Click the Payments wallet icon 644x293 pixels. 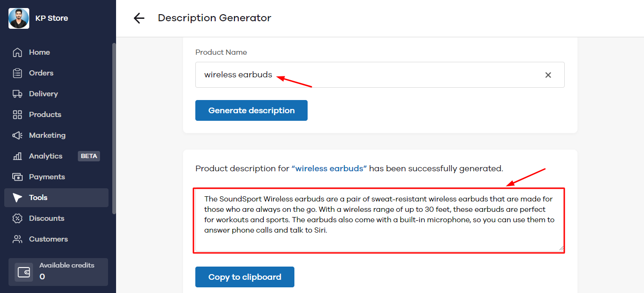point(17,177)
